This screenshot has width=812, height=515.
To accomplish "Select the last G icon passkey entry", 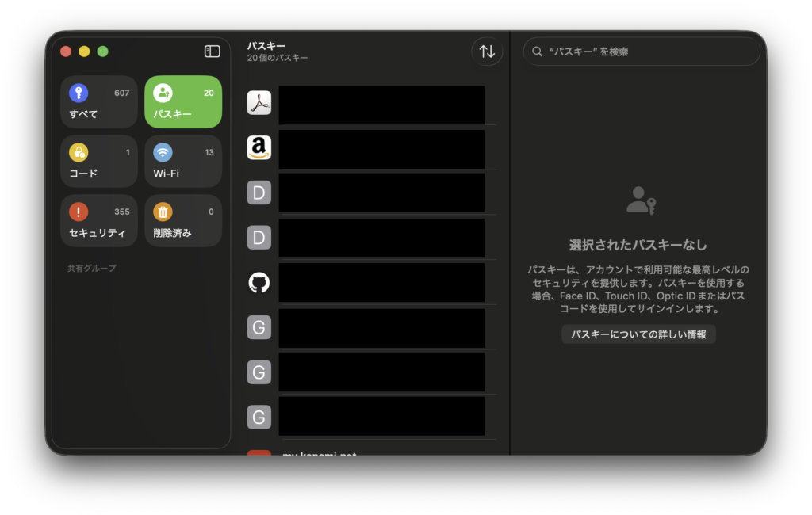I will (x=370, y=418).
